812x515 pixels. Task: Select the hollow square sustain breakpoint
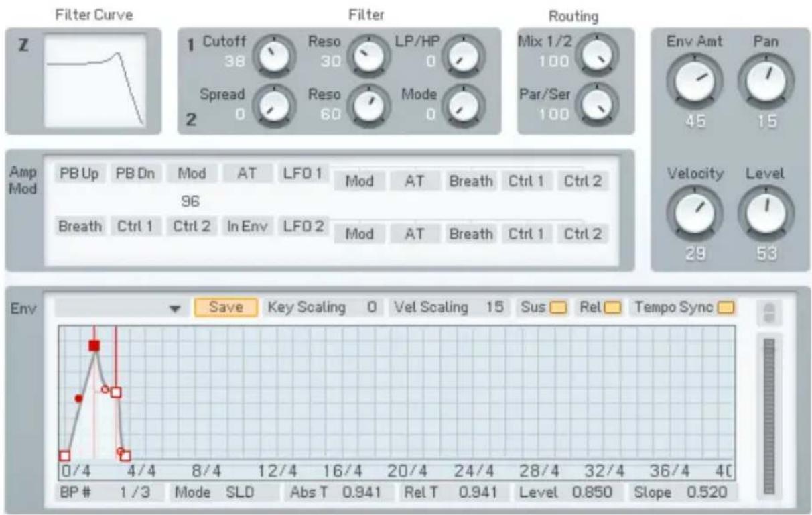(116, 392)
